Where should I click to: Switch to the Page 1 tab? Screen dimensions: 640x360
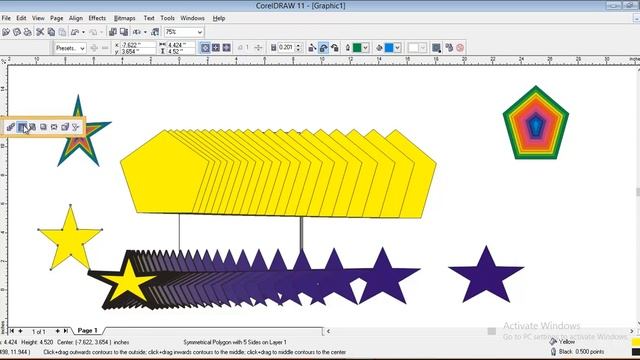click(87, 331)
